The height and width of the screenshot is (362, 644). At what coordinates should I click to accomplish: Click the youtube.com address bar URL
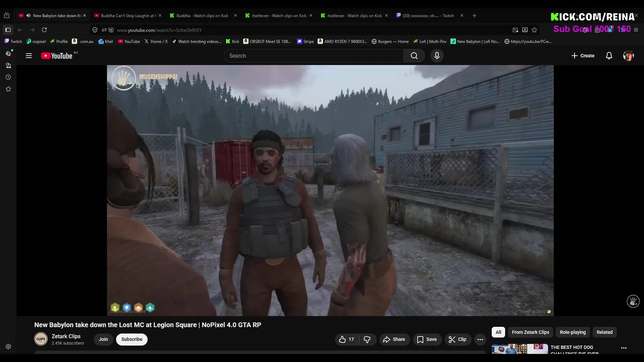tap(159, 30)
